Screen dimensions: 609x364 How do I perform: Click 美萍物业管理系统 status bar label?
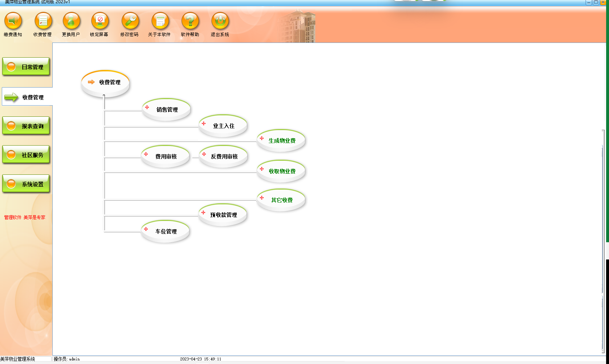point(18,359)
